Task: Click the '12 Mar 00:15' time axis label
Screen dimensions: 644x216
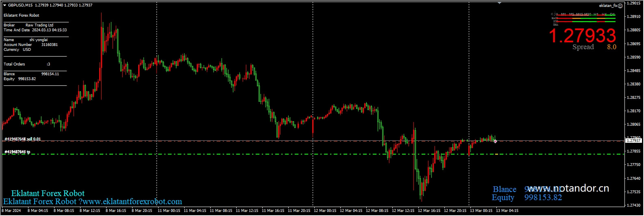Action: click(x=325, y=211)
